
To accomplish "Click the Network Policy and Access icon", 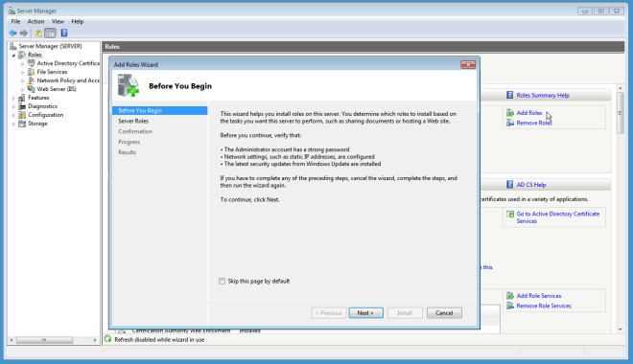I will click(31, 80).
